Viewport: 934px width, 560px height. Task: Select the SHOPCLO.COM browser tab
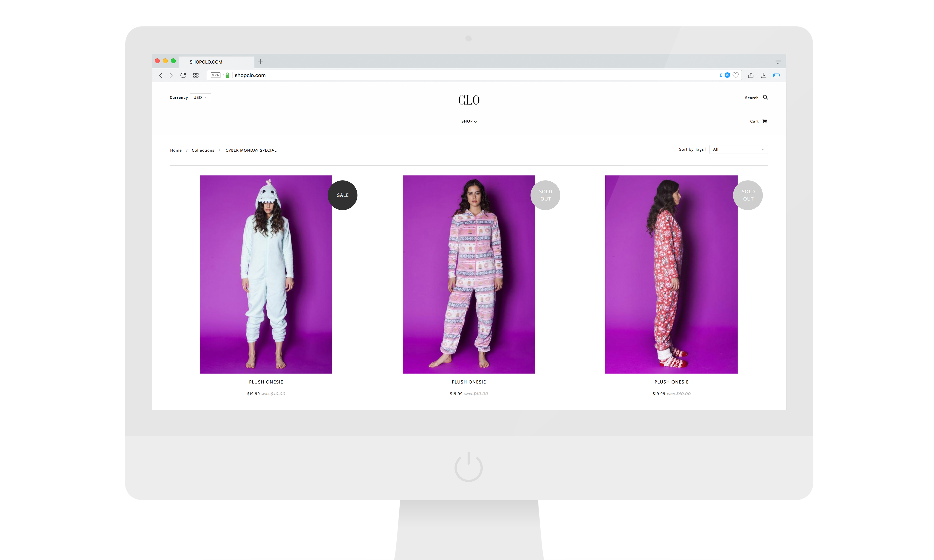click(206, 62)
